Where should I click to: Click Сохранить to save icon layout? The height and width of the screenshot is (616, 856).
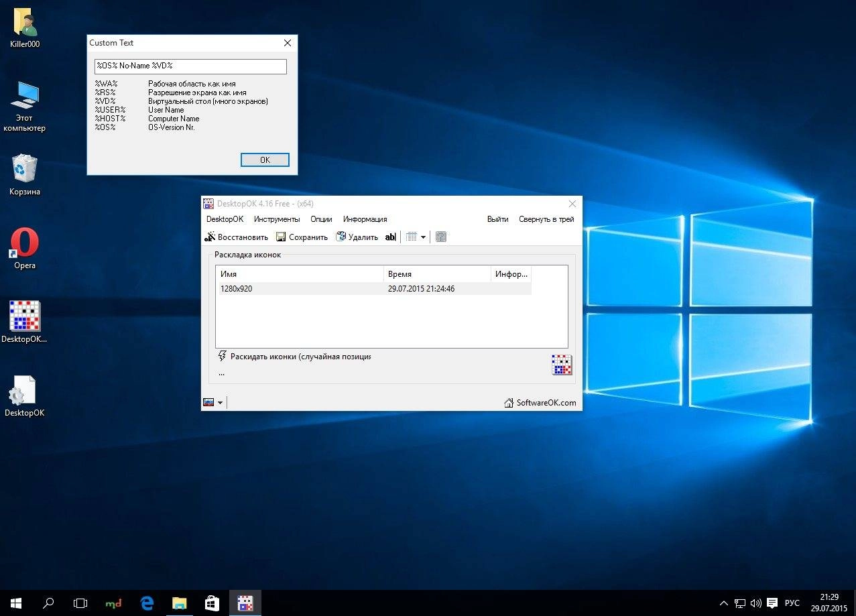pos(302,237)
